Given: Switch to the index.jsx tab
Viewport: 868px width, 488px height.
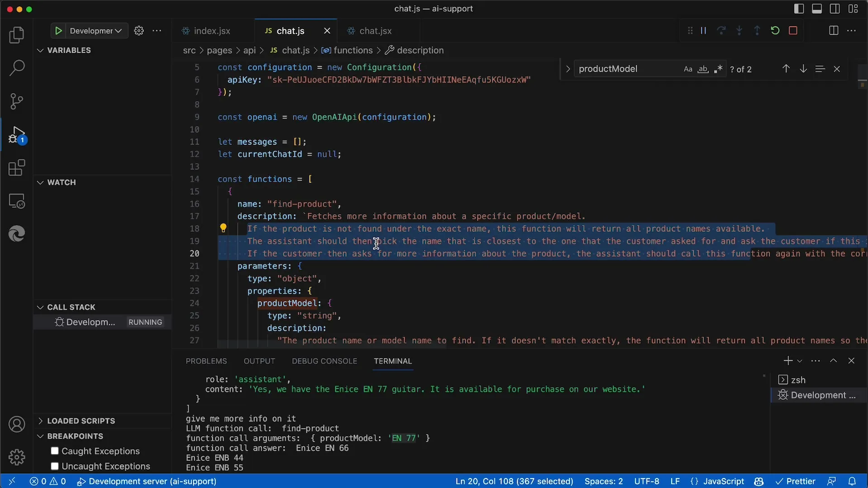Looking at the screenshot, I should (x=212, y=31).
